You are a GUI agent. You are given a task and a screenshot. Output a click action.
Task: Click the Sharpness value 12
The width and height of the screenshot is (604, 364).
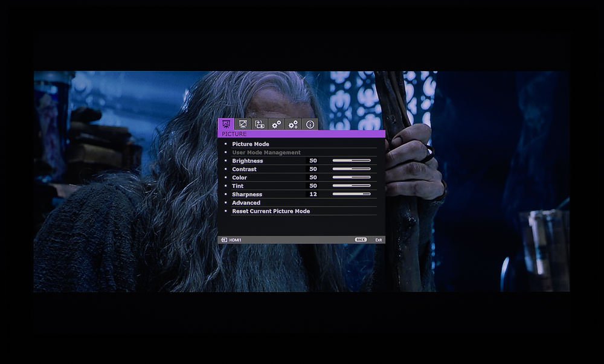tap(313, 194)
